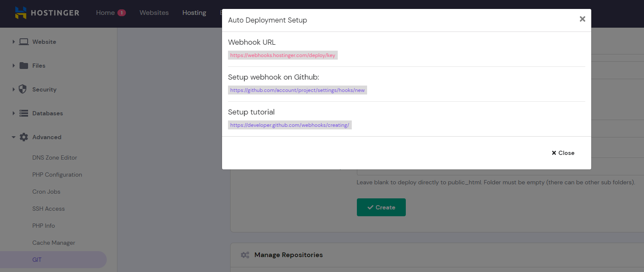Click the Advanced gear icon
Screen dimensions: 644x272
click(x=24, y=137)
